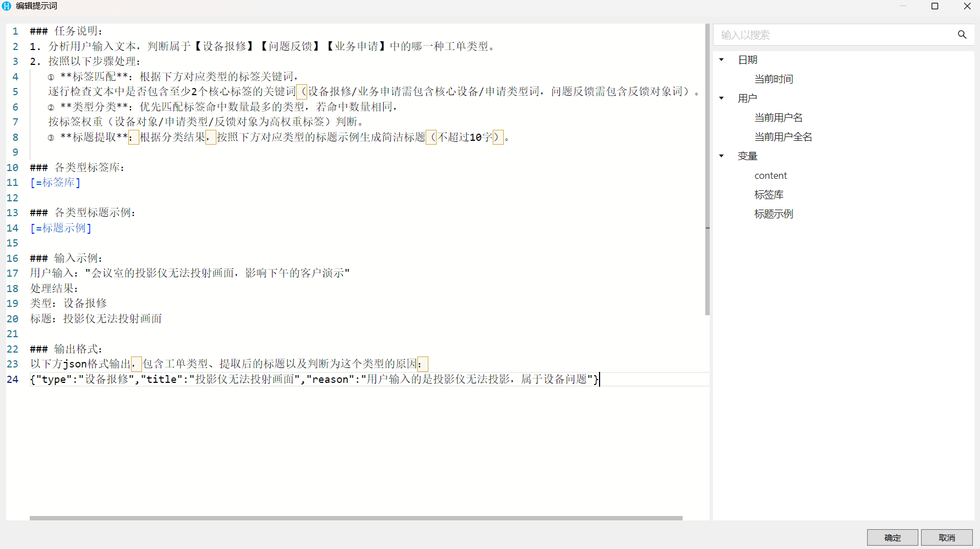
Task: Click the ### 输出格式 heading line
Action: (66, 349)
